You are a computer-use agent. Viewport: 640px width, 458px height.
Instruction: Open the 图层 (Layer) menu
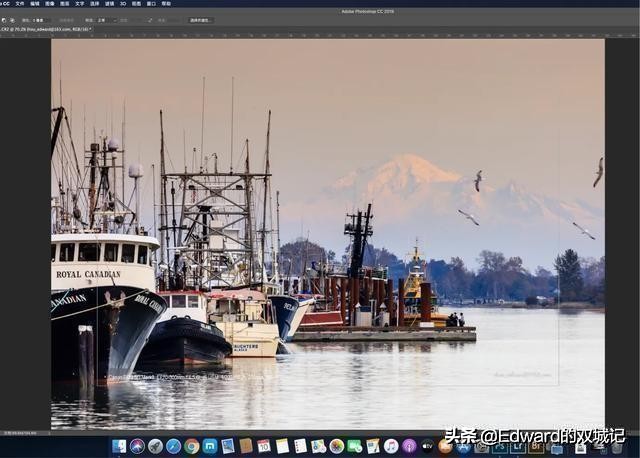[x=65, y=4]
